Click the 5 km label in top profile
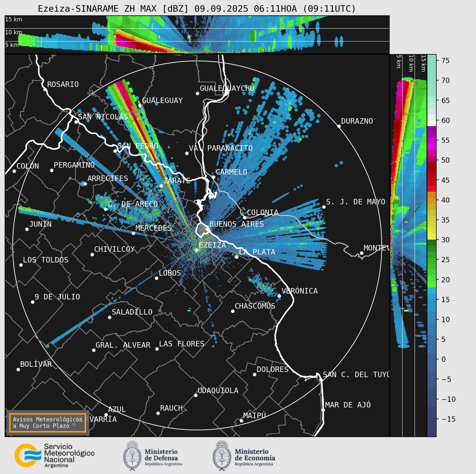The height and width of the screenshot is (474, 476). pos(12,45)
